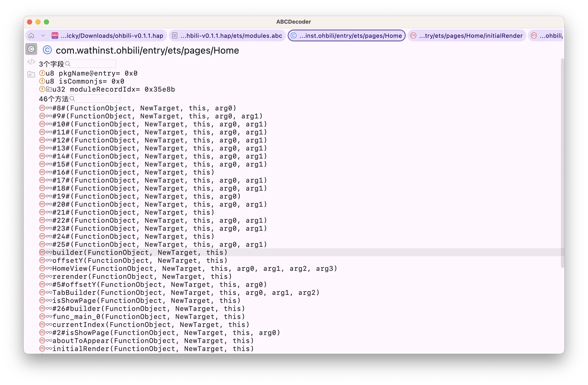Switch to the modules.abc breadcrumb tab
The height and width of the screenshot is (385, 588).
227,35
